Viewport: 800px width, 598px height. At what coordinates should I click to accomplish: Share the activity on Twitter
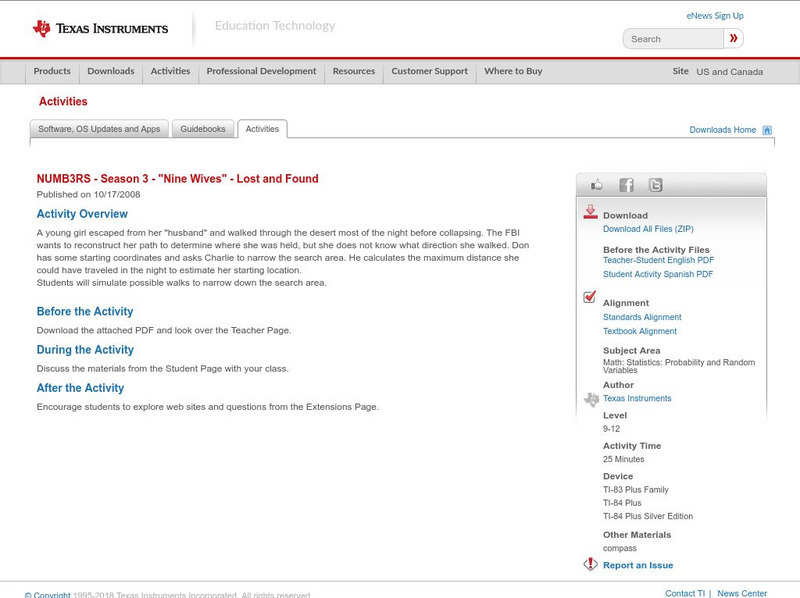(x=655, y=184)
